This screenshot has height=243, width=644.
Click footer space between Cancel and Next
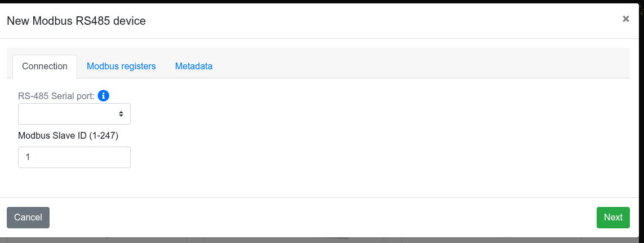(321, 218)
